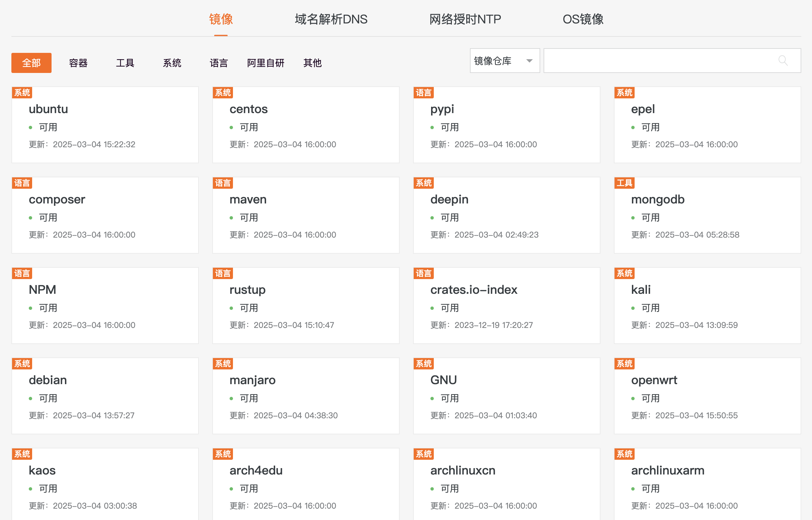Show only 阿里自研 mirrors
Viewport: 812px width, 520px height.
(265, 63)
